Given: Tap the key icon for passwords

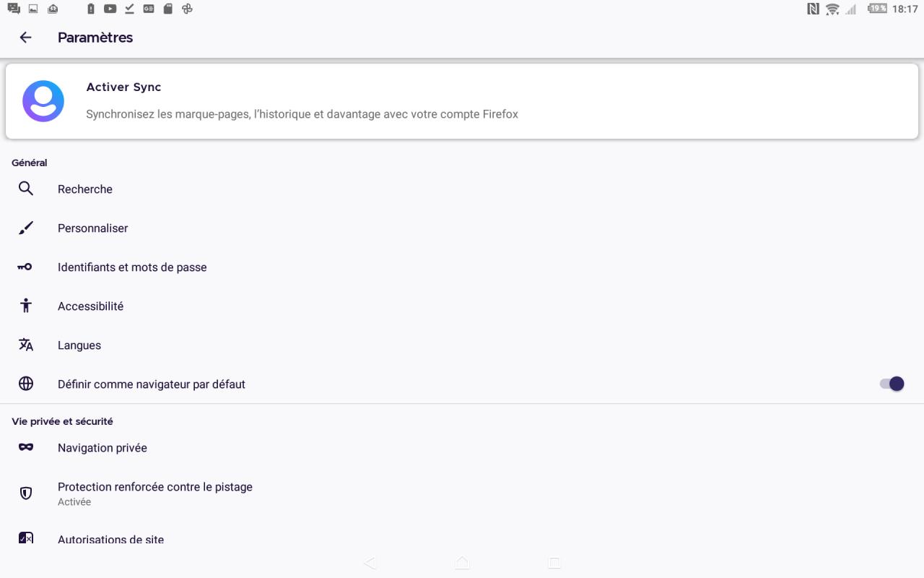Looking at the screenshot, I should pyautogui.click(x=26, y=267).
